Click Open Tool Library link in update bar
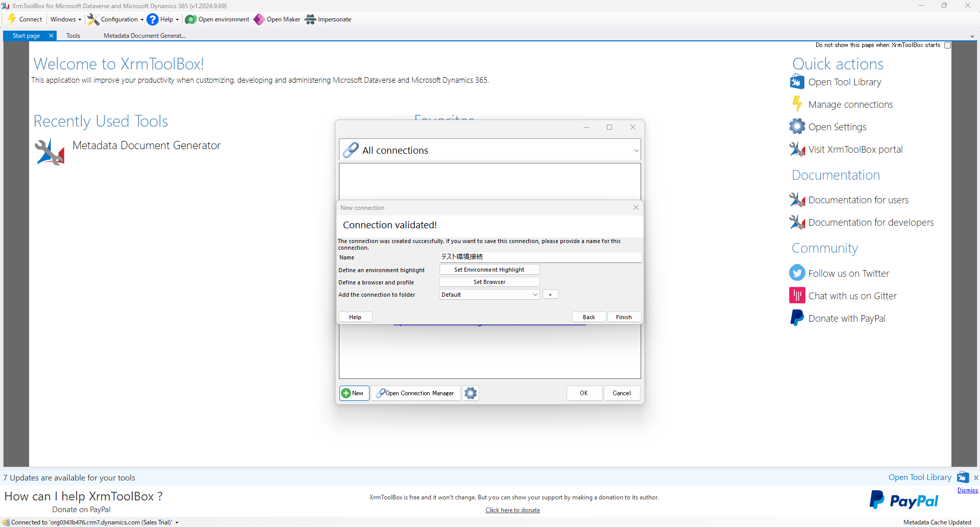This screenshot has width=980, height=528. point(920,477)
